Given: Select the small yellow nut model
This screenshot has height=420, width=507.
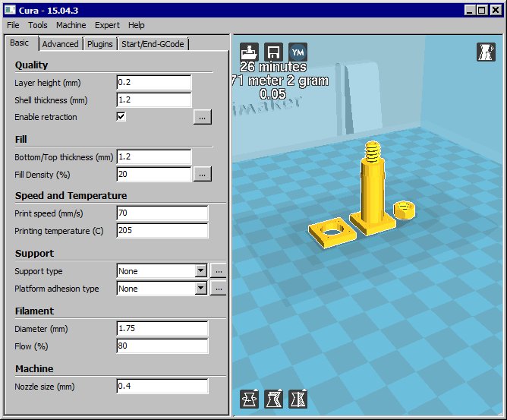Looking at the screenshot, I should (405, 210).
